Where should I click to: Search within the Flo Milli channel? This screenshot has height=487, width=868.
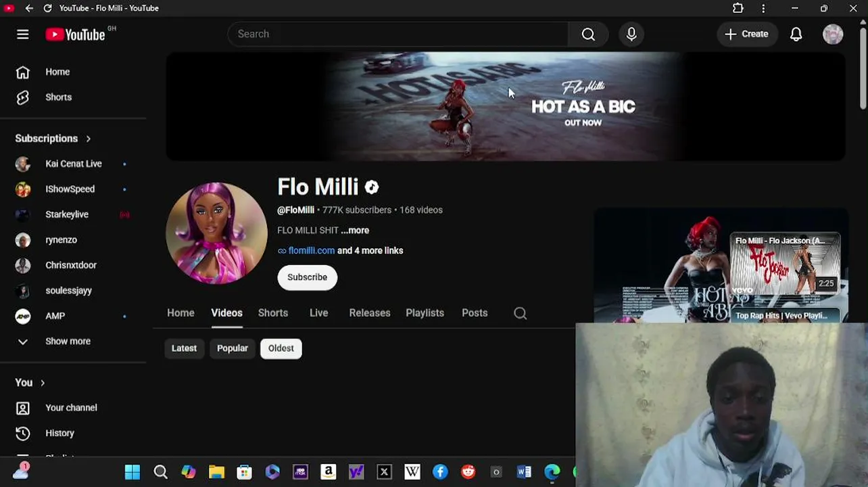click(x=520, y=313)
